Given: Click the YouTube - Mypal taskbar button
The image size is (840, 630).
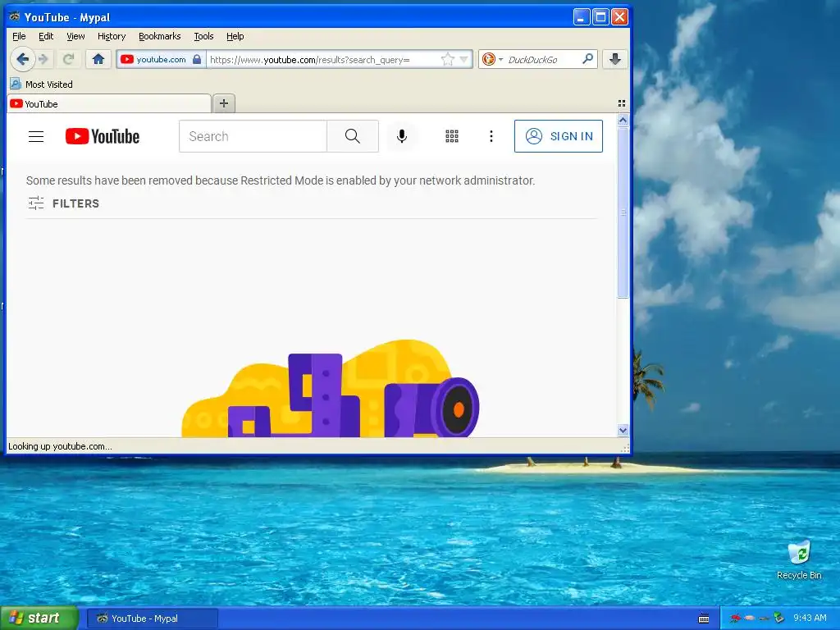Looking at the screenshot, I should [x=152, y=619].
